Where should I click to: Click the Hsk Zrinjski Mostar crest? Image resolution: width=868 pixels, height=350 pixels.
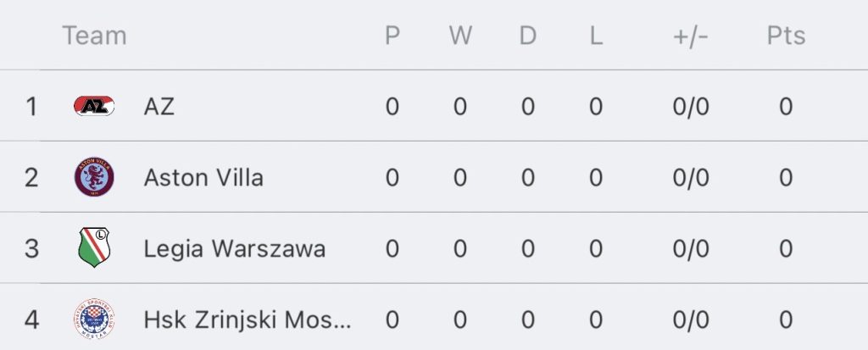pyautogui.click(x=94, y=319)
